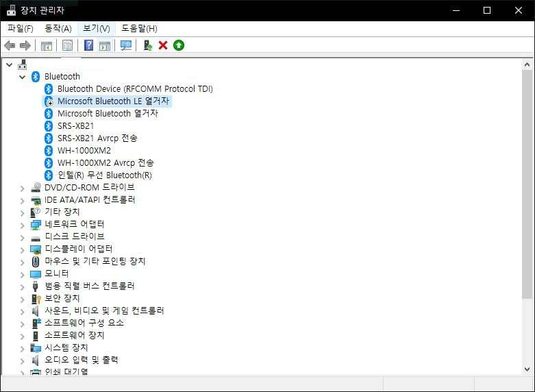This screenshot has width=535, height=392.
Task: Expand DVD/CD-ROM 드라이브 category
Action: pyautogui.click(x=22, y=188)
